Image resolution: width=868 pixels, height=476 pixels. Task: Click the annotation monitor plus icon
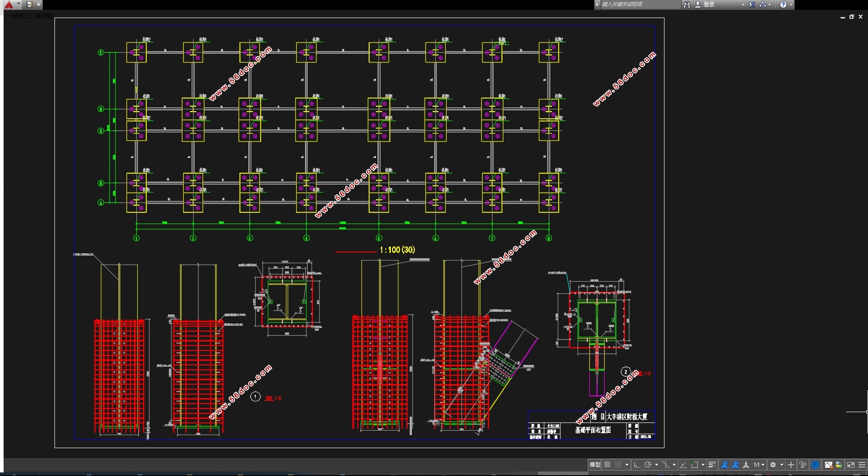coord(791,465)
